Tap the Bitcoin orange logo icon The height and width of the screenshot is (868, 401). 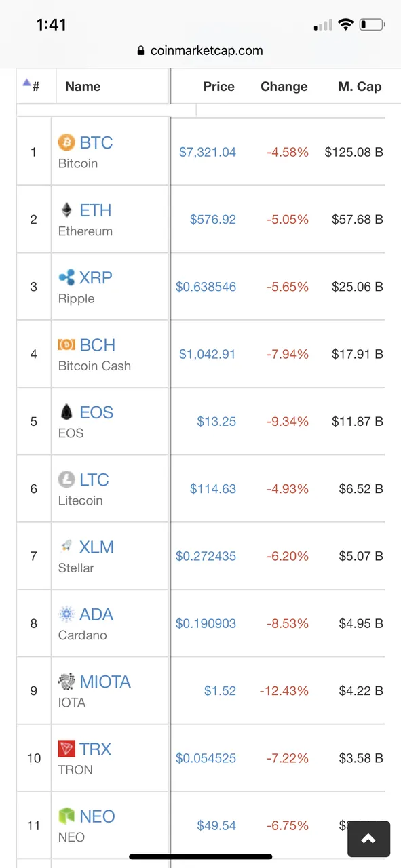(66, 142)
